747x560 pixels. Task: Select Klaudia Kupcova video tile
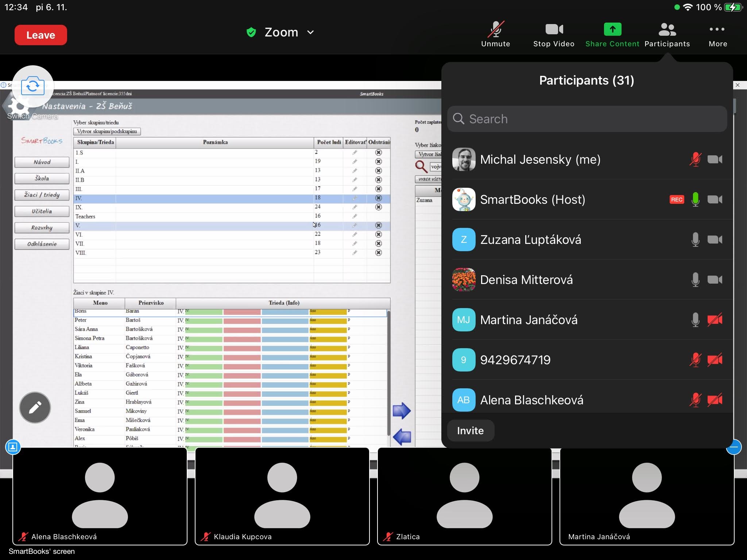[x=282, y=496]
